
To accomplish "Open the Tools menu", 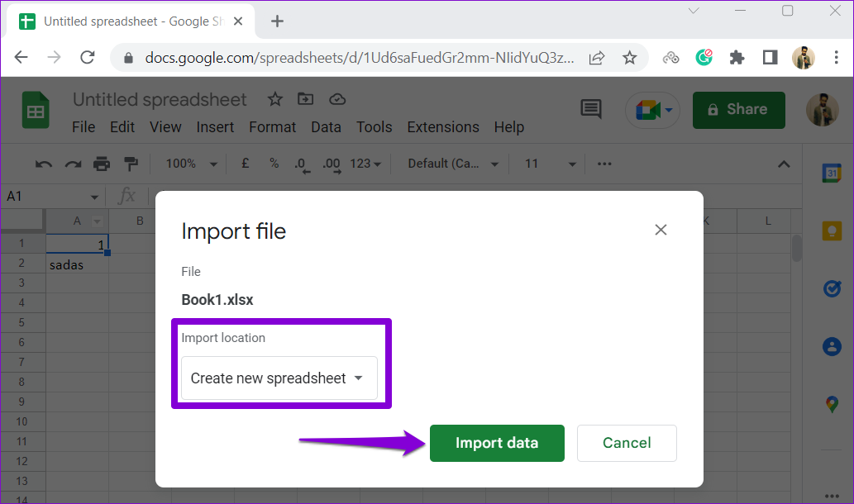I will pos(375,127).
